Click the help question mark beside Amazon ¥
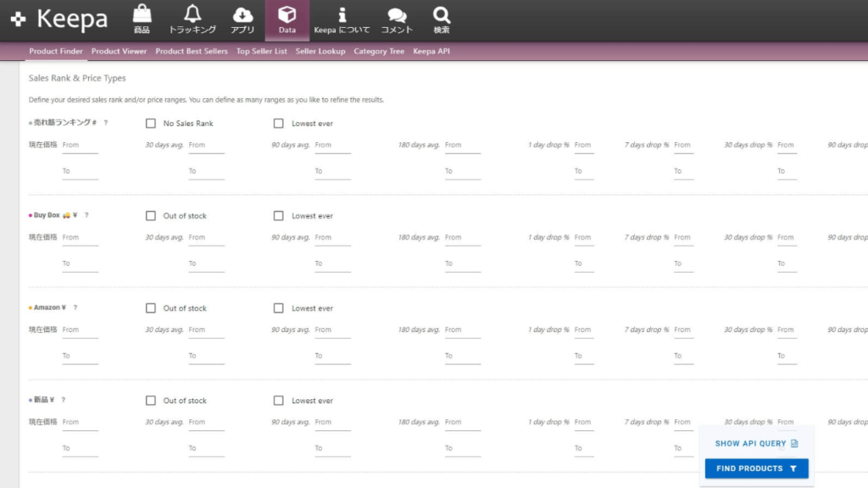The width and height of the screenshot is (868, 488). [75, 308]
